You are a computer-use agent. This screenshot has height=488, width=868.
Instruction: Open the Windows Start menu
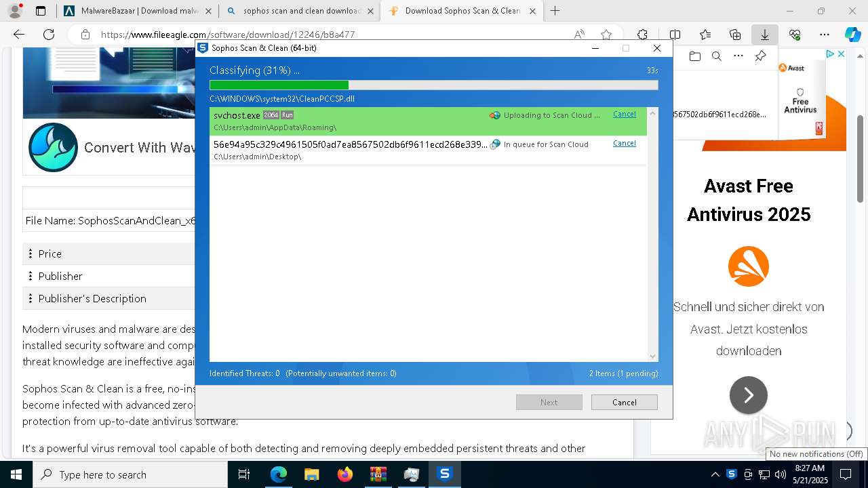click(x=16, y=474)
